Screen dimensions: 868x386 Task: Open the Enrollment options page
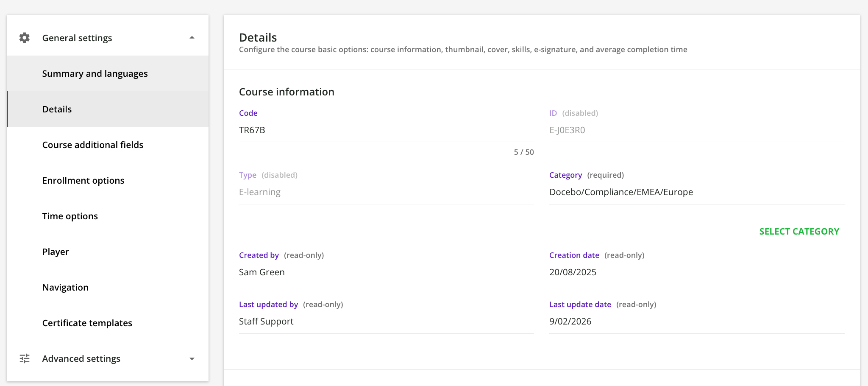point(83,180)
